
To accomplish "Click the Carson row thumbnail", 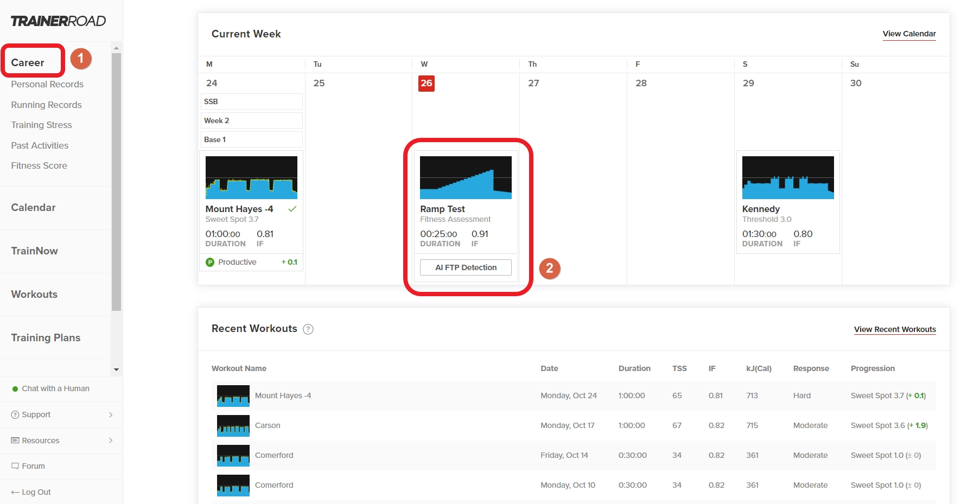I will pos(233,426).
